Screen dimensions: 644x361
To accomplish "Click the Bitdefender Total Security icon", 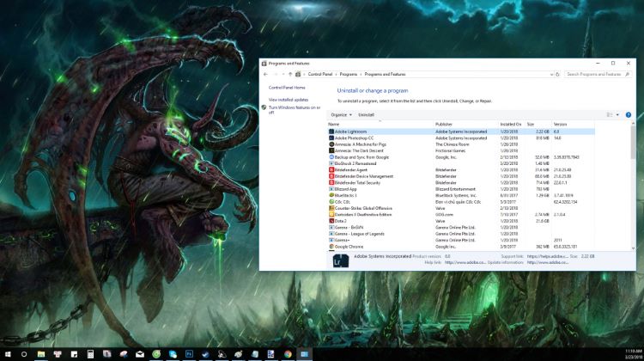I will click(x=331, y=182).
